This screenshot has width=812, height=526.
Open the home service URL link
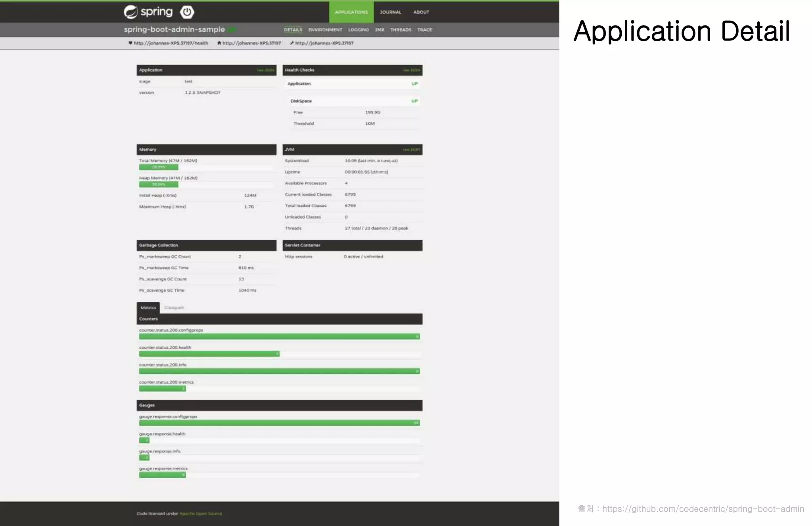[x=251, y=43]
